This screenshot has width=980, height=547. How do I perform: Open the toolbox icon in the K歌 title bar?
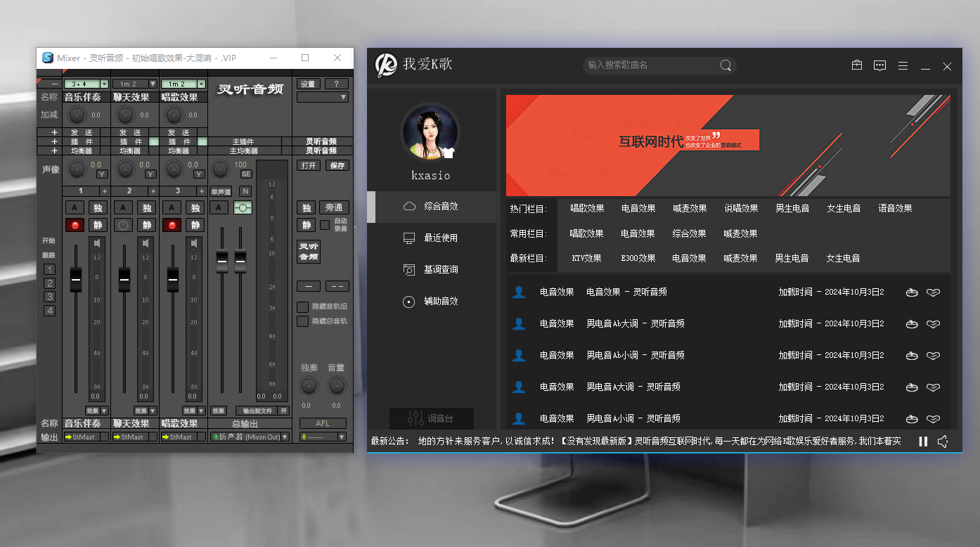pyautogui.click(x=856, y=65)
